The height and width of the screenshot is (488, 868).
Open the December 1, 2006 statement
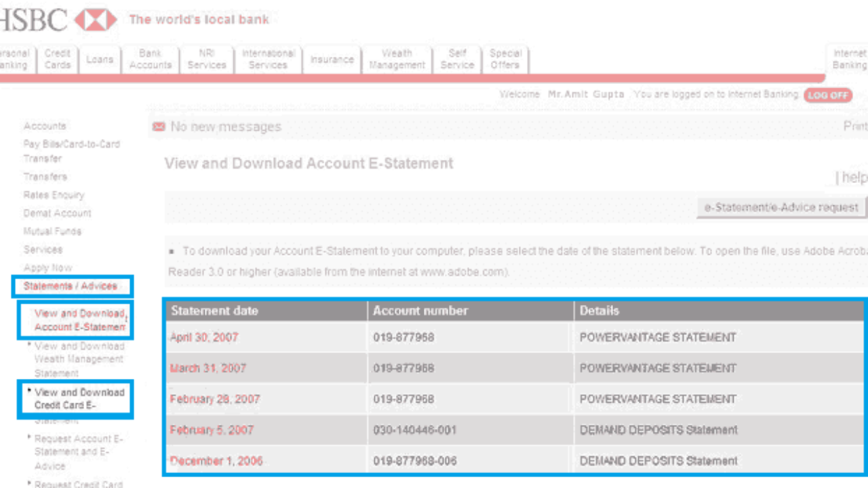pos(216,461)
